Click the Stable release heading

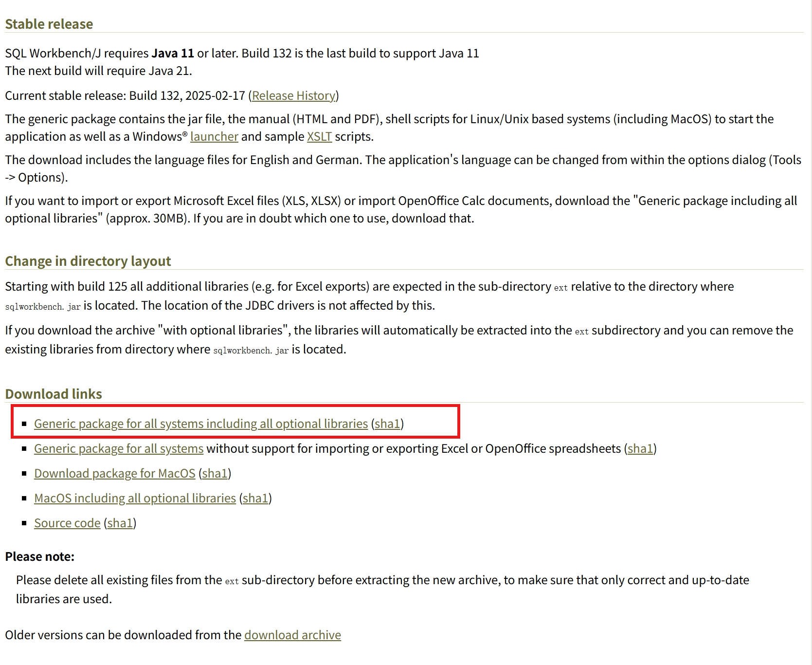coord(49,24)
